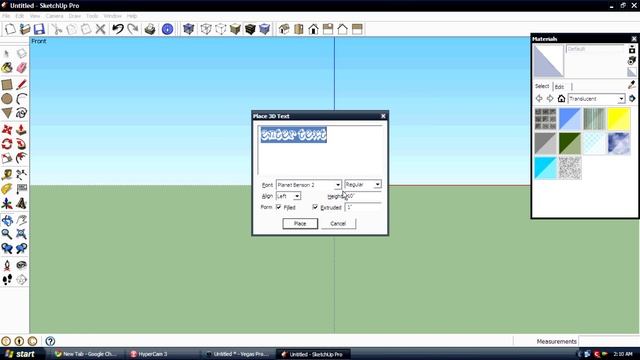Viewport: 640px width, 360px height.
Task: Click the Measurements input box
Action: (x=609, y=341)
